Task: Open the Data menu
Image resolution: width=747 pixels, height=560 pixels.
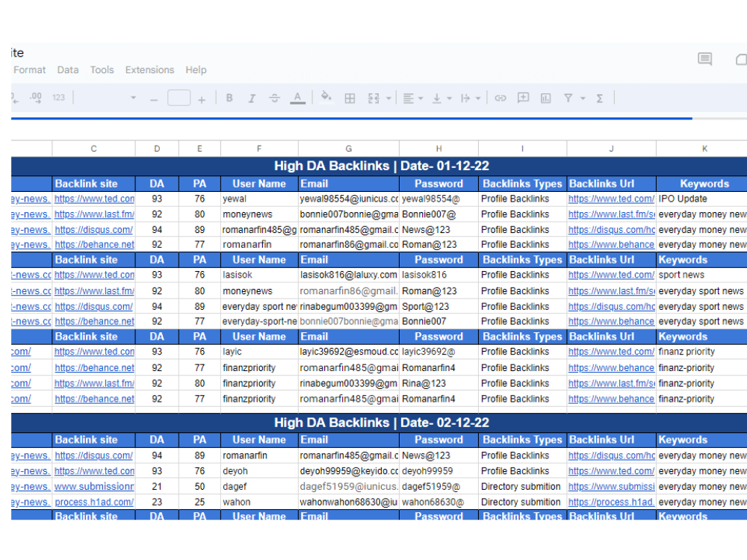Action: pyautogui.click(x=68, y=69)
